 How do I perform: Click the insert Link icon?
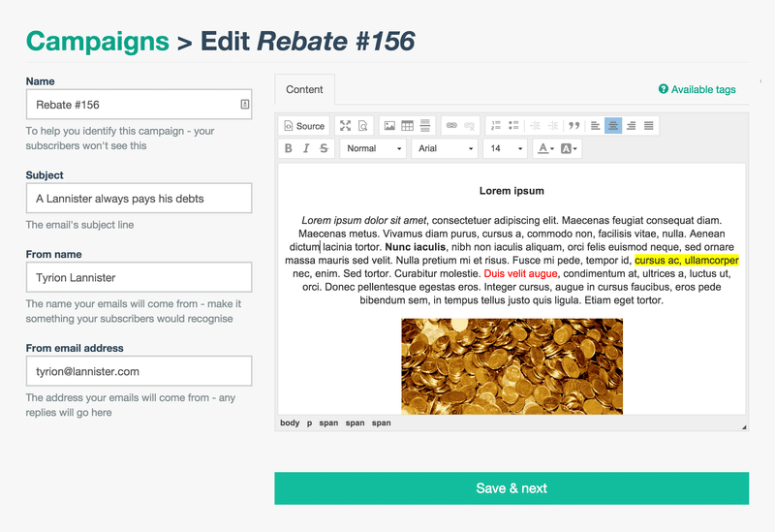click(x=451, y=126)
